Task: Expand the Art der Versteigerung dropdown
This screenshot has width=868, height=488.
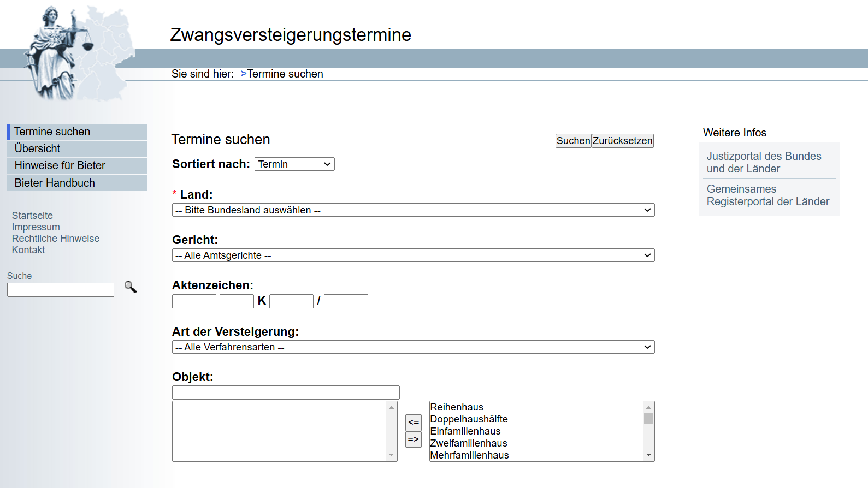Action: tap(413, 347)
